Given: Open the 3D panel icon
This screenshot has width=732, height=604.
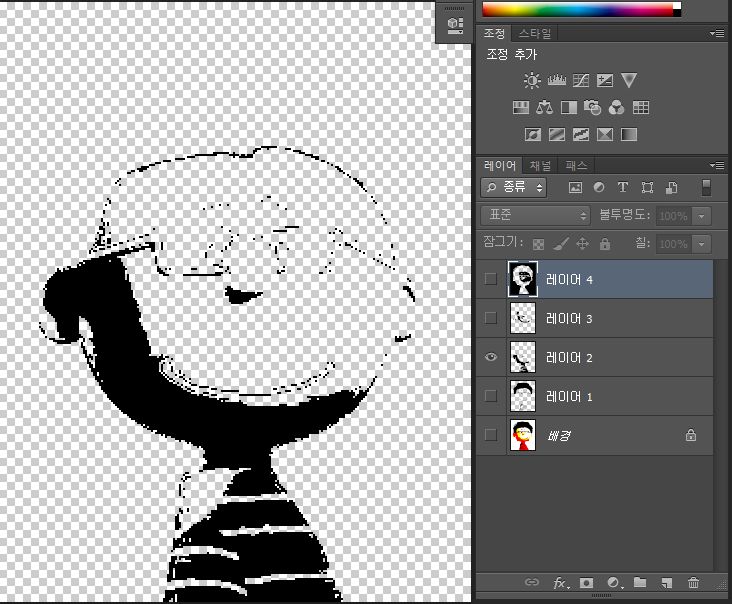Looking at the screenshot, I should (455, 25).
